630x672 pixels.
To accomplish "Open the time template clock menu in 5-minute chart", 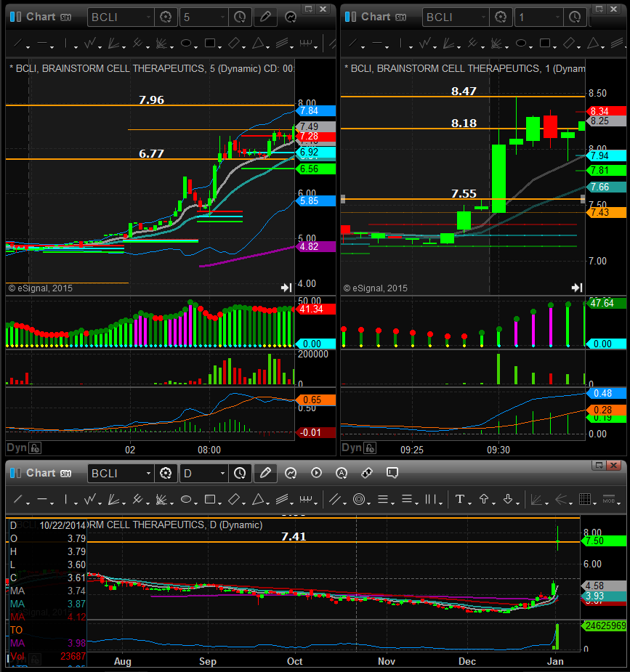I will coord(240,17).
